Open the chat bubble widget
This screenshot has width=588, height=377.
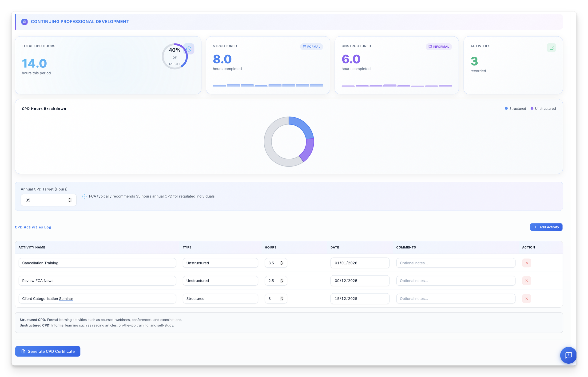(x=568, y=355)
